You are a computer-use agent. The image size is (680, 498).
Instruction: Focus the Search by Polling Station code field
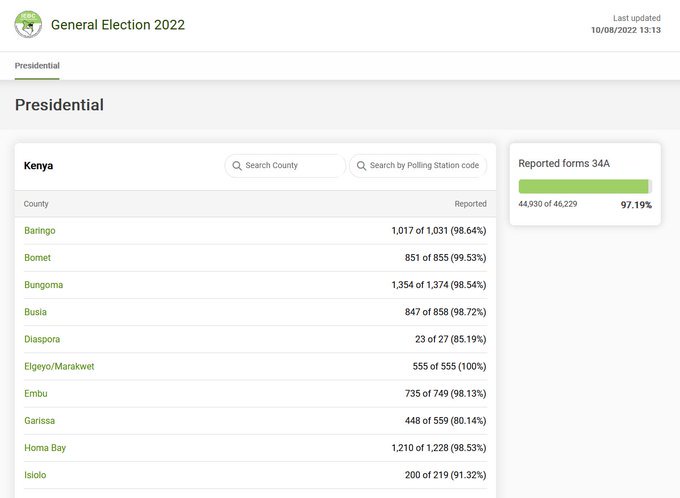(418, 166)
